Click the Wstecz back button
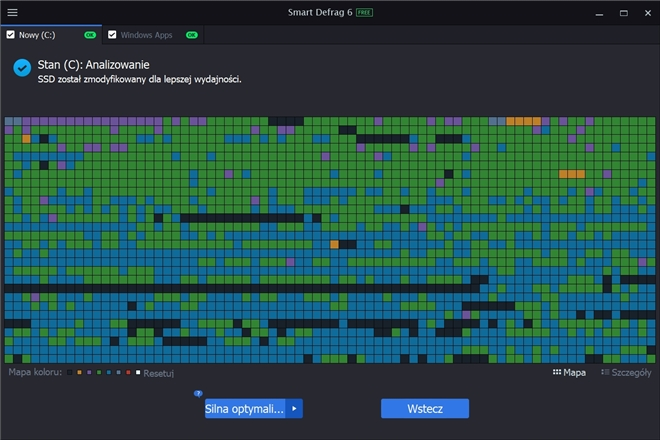This screenshot has width=660, height=440. point(425,408)
